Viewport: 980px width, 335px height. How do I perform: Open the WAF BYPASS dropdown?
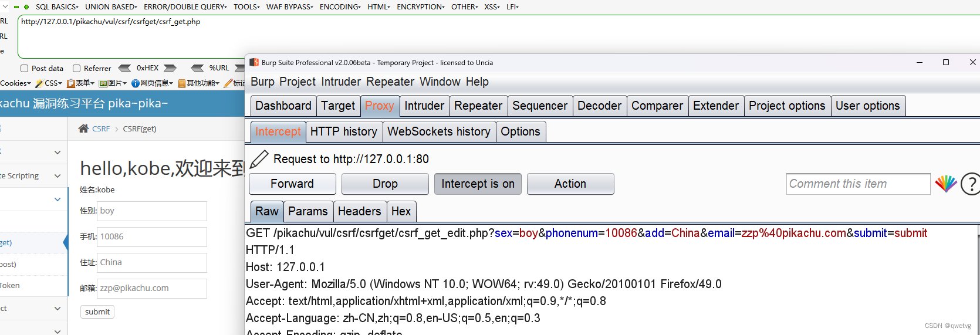(x=290, y=7)
